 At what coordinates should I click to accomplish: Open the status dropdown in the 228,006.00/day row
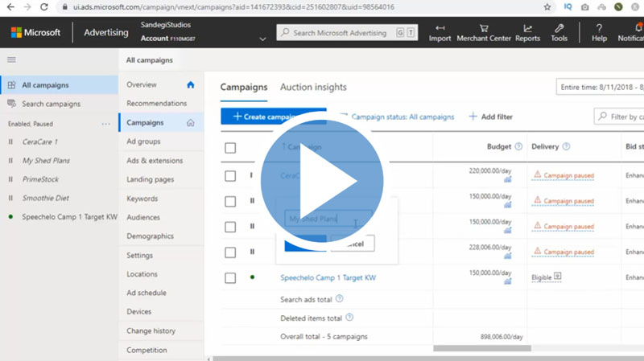click(x=252, y=252)
